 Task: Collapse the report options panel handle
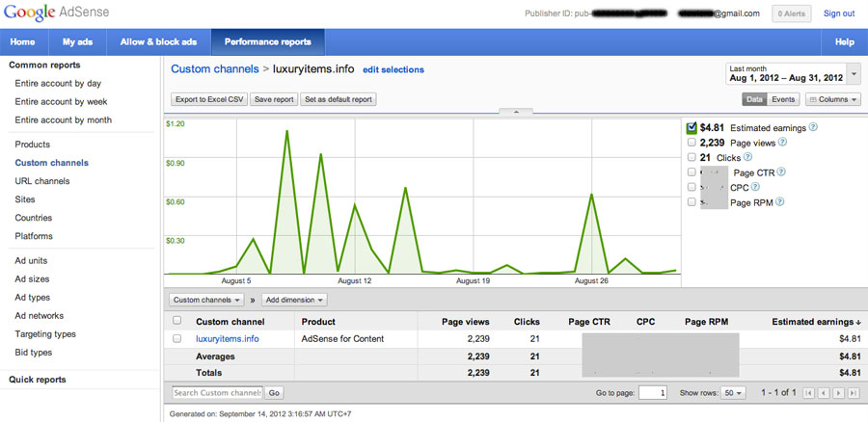(515, 112)
